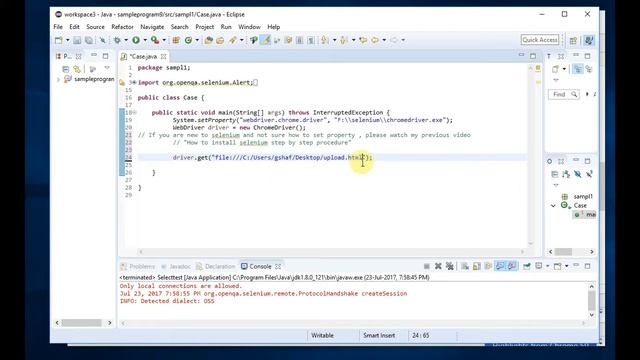Click the Smart Insert status bar entry
The image size is (640, 360).
pos(379,335)
